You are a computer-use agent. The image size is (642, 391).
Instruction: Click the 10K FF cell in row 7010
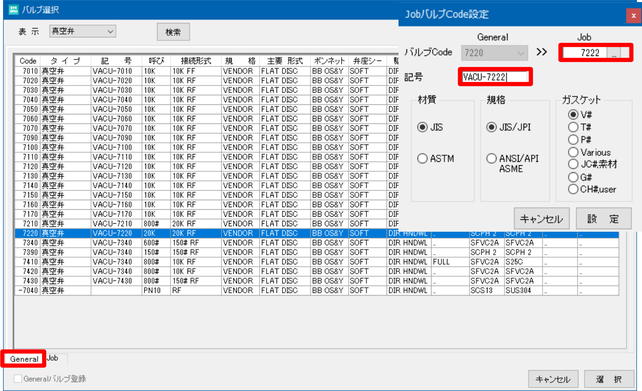coord(196,71)
